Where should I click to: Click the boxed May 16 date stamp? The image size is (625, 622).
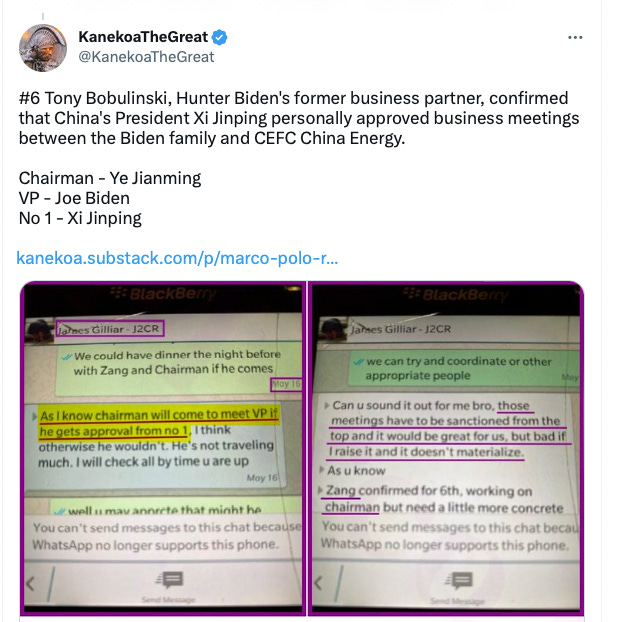286,384
